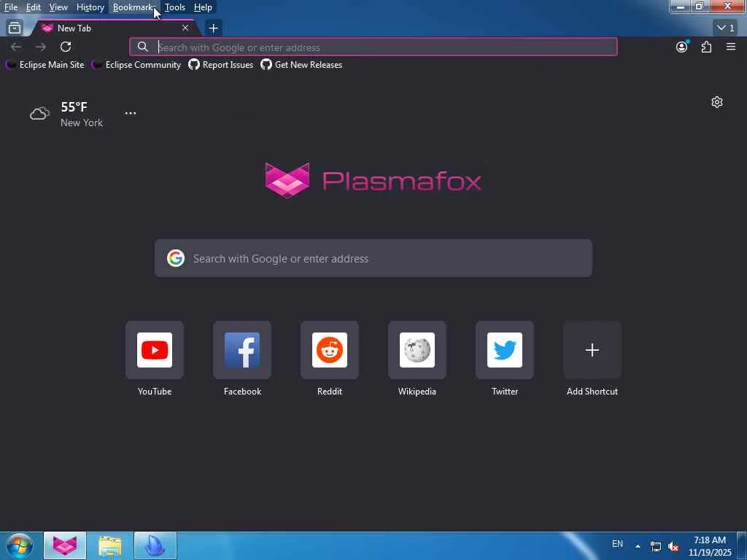Go forward one page

(41, 47)
